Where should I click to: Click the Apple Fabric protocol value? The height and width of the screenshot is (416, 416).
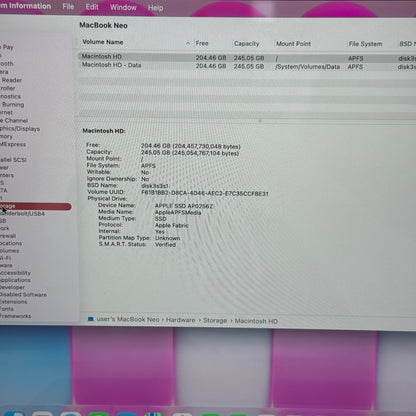pyautogui.click(x=172, y=225)
